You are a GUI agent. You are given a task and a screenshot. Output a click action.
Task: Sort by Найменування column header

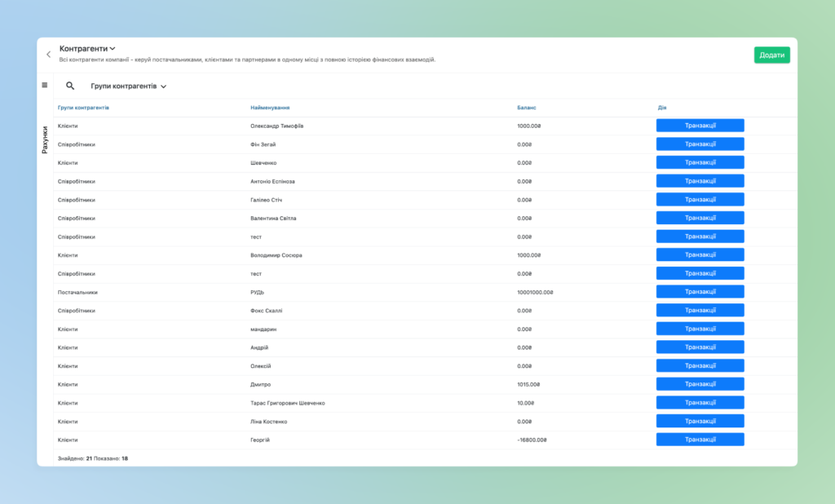point(270,108)
